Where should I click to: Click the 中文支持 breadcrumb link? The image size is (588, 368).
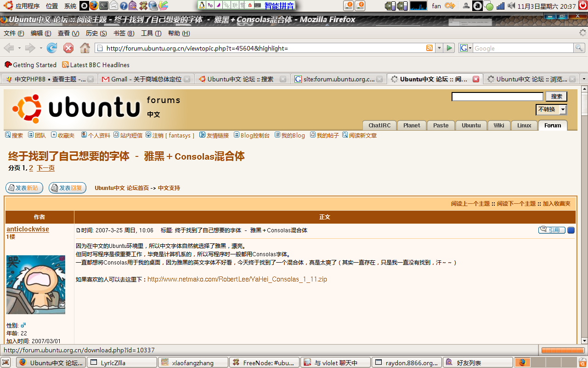169,188
